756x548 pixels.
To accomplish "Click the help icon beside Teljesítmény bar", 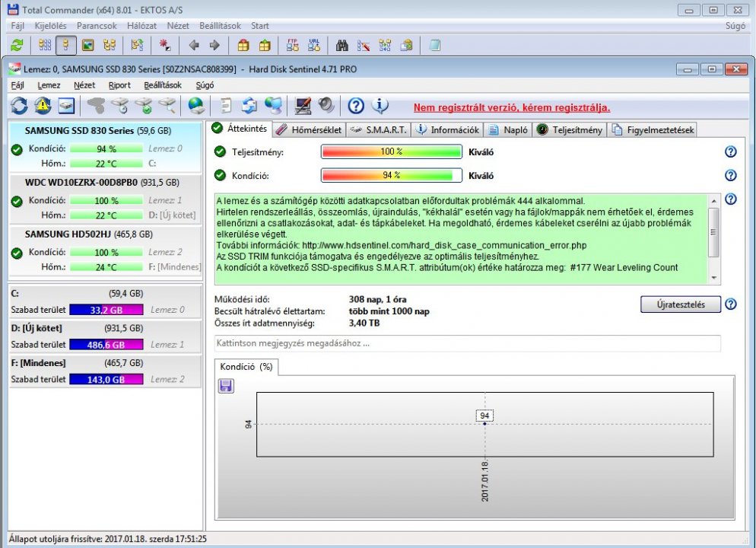I will pos(730,152).
